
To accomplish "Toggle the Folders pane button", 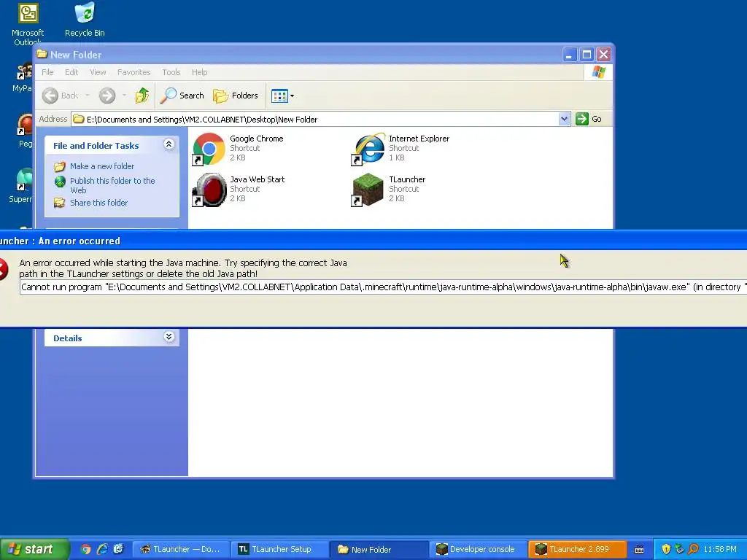I will pyautogui.click(x=236, y=96).
